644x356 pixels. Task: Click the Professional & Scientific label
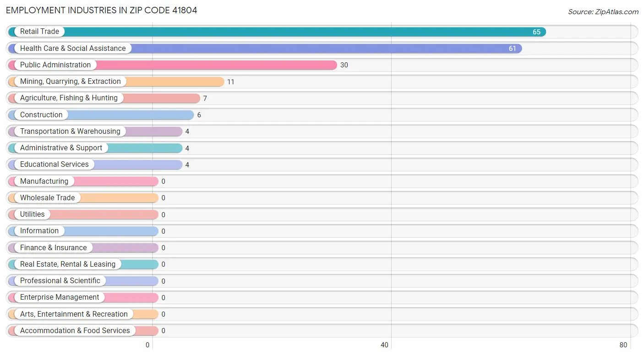pyautogui.click(x=60, y=280)
